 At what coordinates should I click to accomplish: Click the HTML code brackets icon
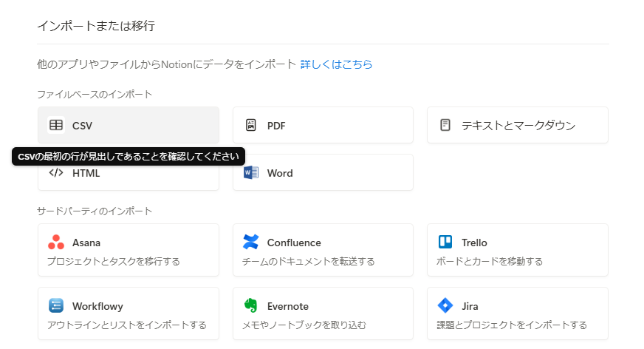click(x=56, y=172)
